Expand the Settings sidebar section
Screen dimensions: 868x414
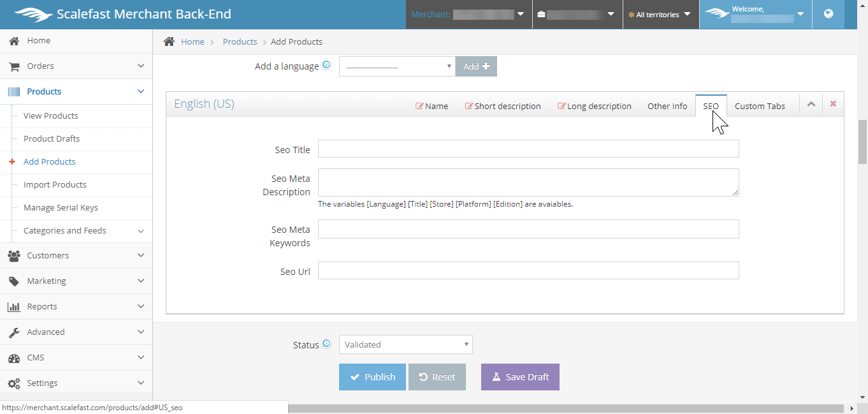tap(76, 383)
